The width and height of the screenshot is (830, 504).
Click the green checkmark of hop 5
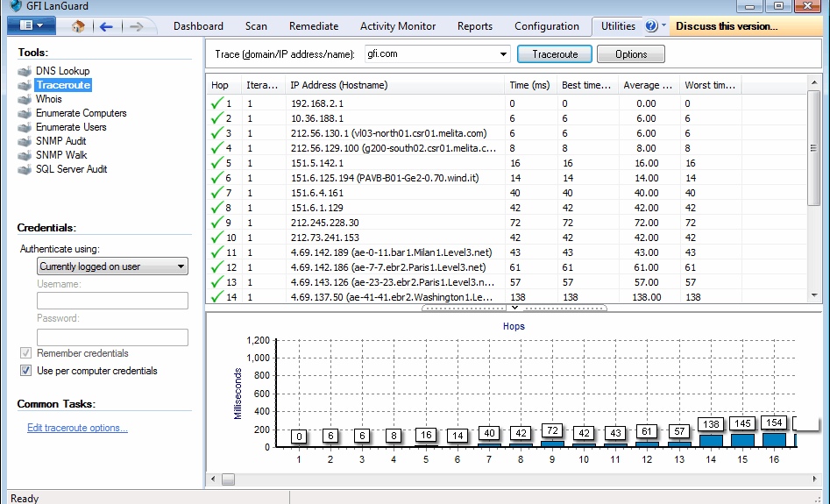217,162
